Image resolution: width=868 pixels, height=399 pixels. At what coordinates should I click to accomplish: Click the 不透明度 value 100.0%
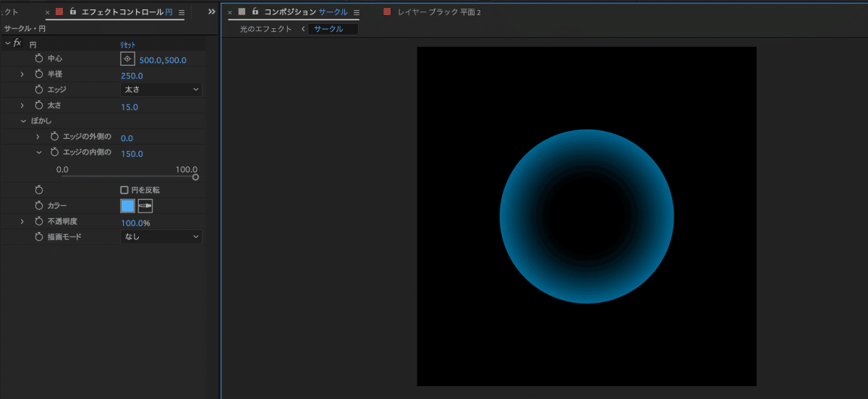[x=135, y=223]
